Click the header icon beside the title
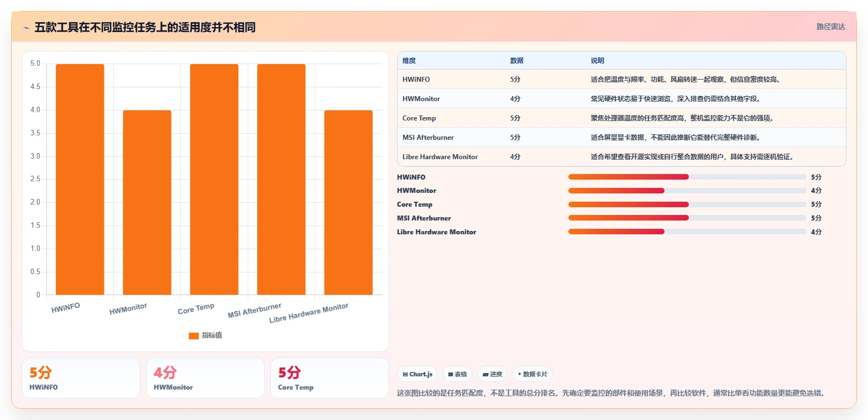Image resolution: width=868 pixels, height=420 pixels. (x=26, y=28)
